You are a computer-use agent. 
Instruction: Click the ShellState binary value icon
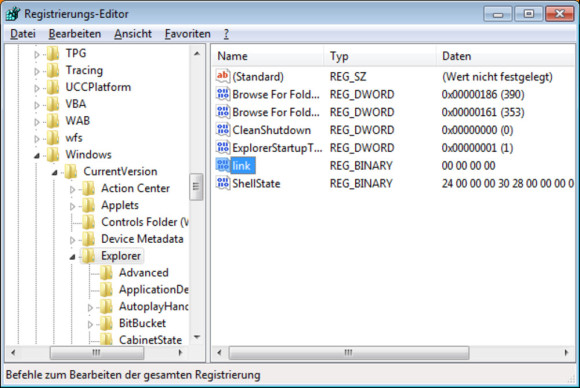click(x=223, y=183)
